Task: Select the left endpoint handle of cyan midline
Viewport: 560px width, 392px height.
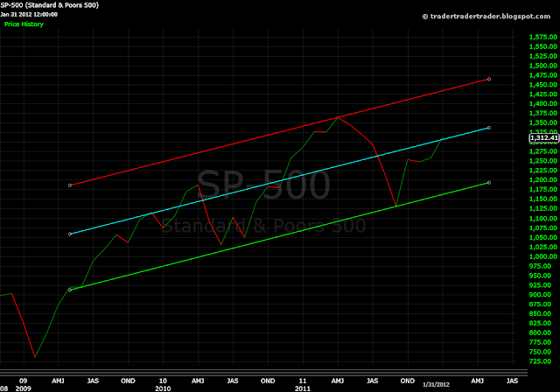Action: point(70,234)
